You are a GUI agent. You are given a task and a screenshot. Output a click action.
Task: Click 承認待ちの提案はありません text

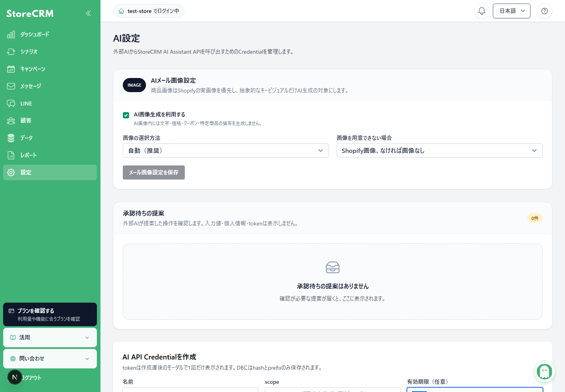[333, 287]
